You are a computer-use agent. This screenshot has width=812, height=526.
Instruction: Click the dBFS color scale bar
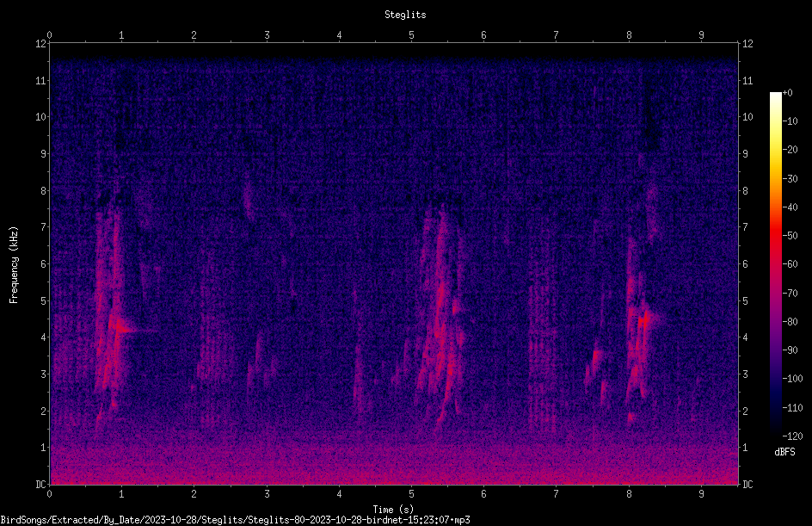coord(775,263)
